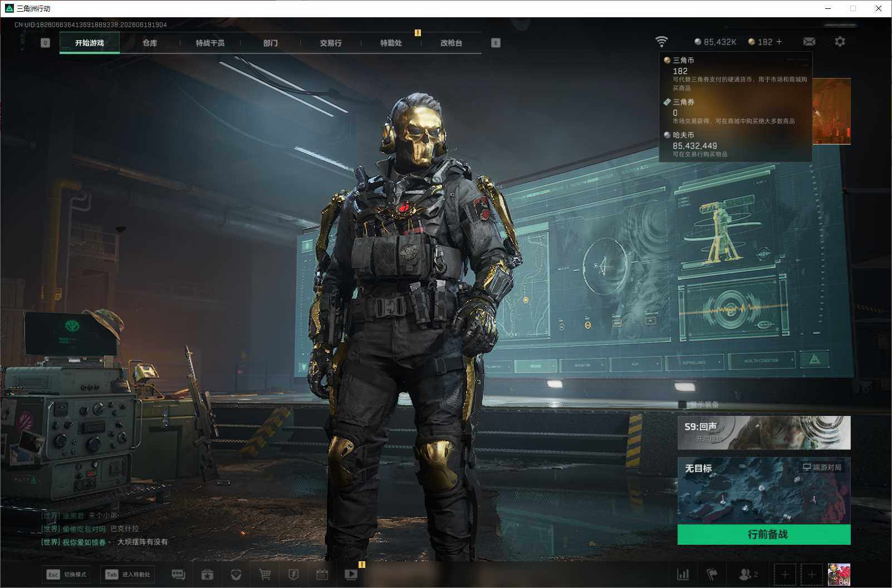Click the Q previous-tab key icon
The image size is (892, 588).
(46, 43)
